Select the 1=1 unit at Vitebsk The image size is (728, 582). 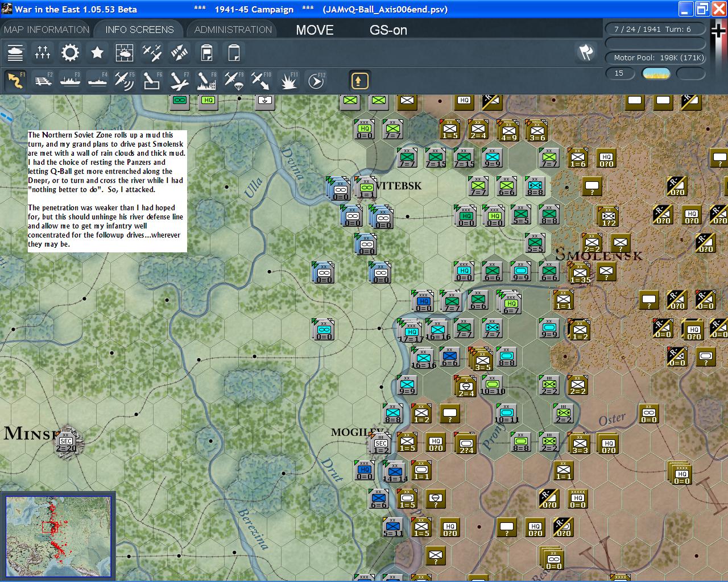366,188
